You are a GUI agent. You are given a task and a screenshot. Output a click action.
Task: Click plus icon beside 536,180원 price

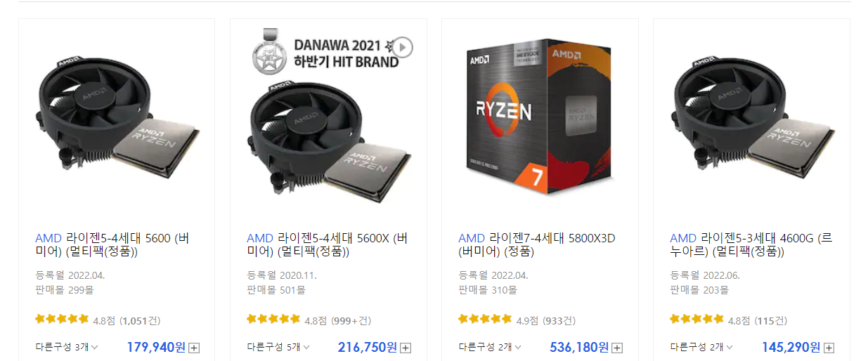[617, 348]
